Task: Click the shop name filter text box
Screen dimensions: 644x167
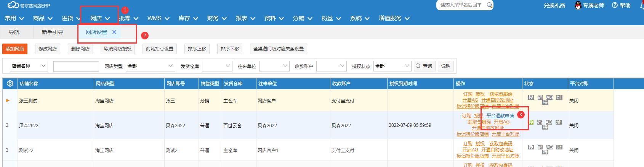Action: click(x=76, y=66)
